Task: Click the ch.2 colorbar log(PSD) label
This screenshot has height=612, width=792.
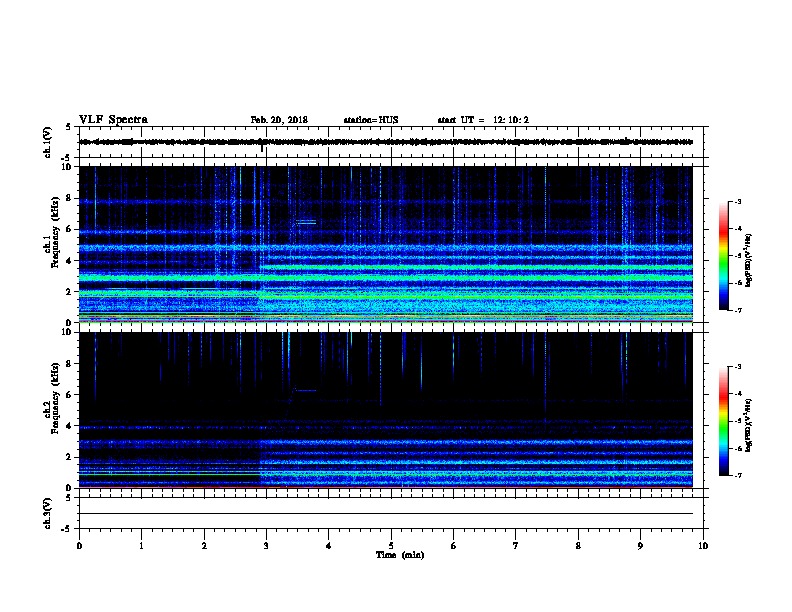Action: click(x=748, y=425)
